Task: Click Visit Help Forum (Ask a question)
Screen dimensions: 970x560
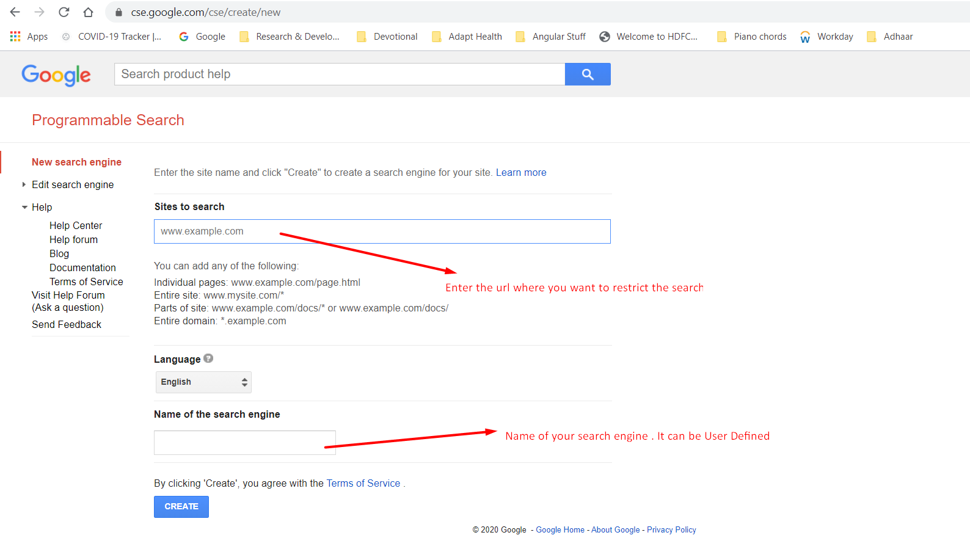Action: pyautogui.click(x=68, y=301)
